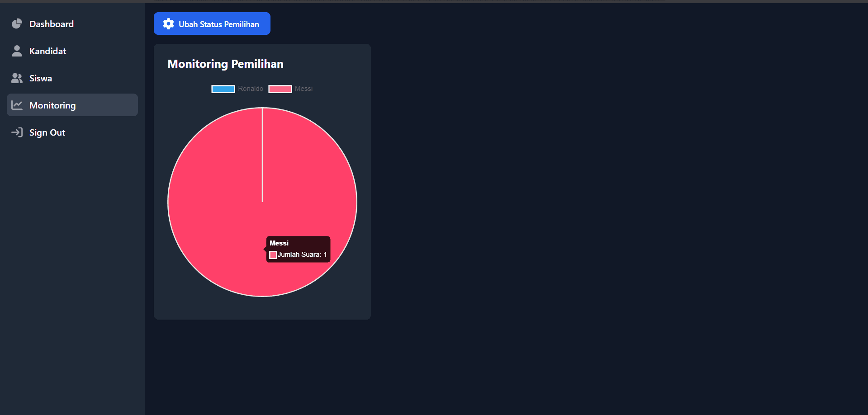Toggle the pink Messi legend swatch
Screen dimensions: 868x415
(280, 89)
